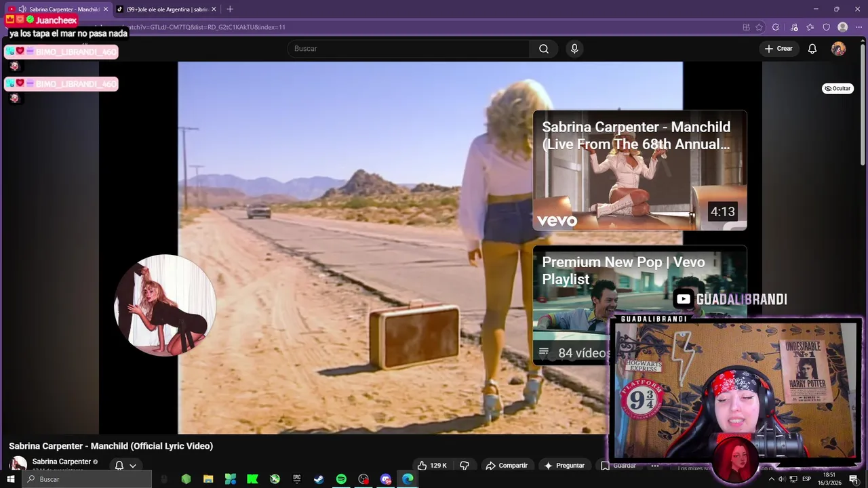
Task: Open File Explorer from the taskbar
Action: 208,479
